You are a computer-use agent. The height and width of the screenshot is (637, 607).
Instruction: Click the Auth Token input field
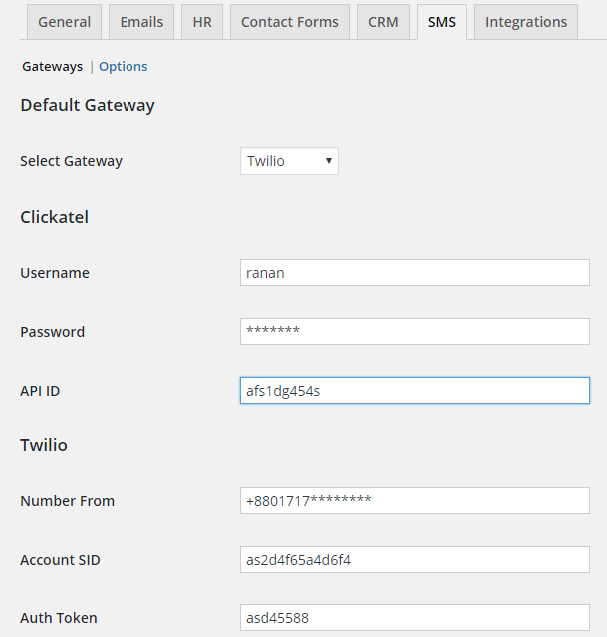[415, 618]
